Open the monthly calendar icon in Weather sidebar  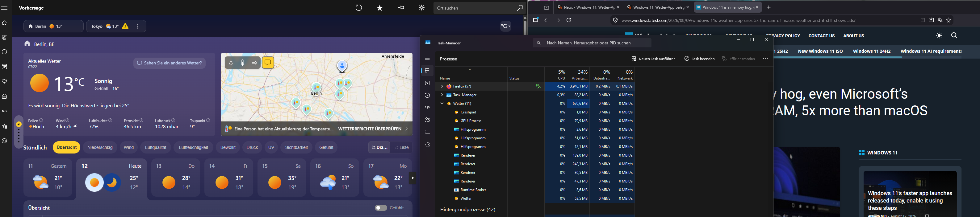point(5,67)
